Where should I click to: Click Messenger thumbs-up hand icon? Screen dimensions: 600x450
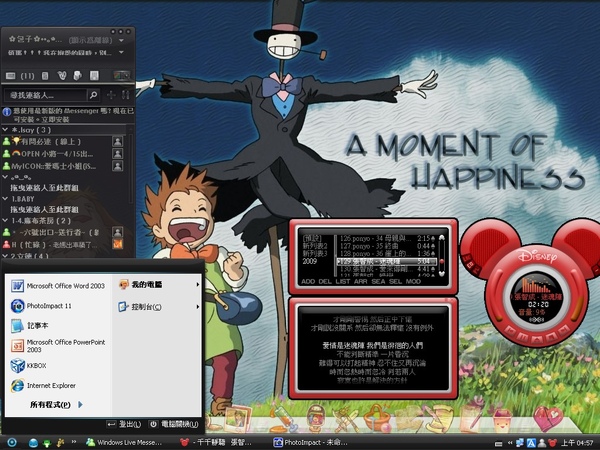tap(77, 76)
